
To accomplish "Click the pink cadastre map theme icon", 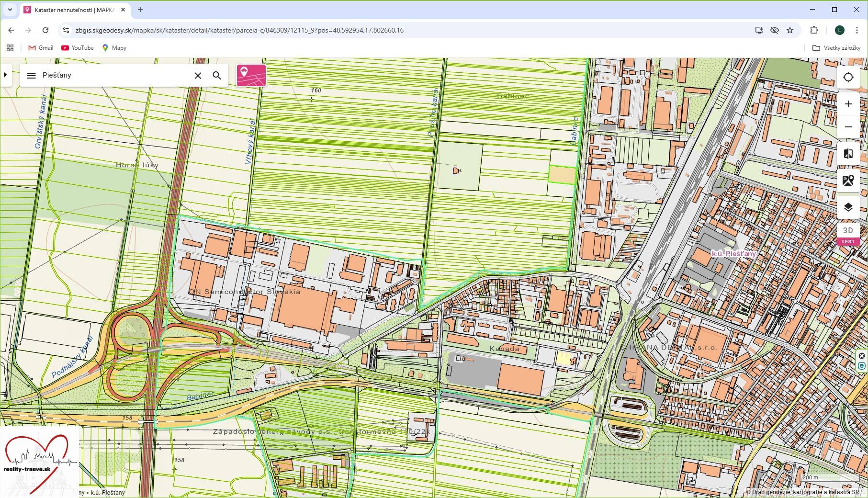I will 251,75.
